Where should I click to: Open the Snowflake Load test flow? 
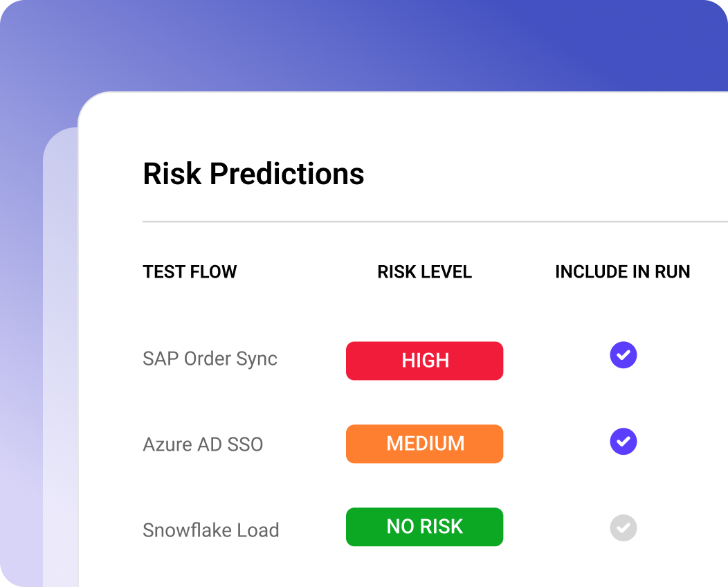[x=211, y=530]
